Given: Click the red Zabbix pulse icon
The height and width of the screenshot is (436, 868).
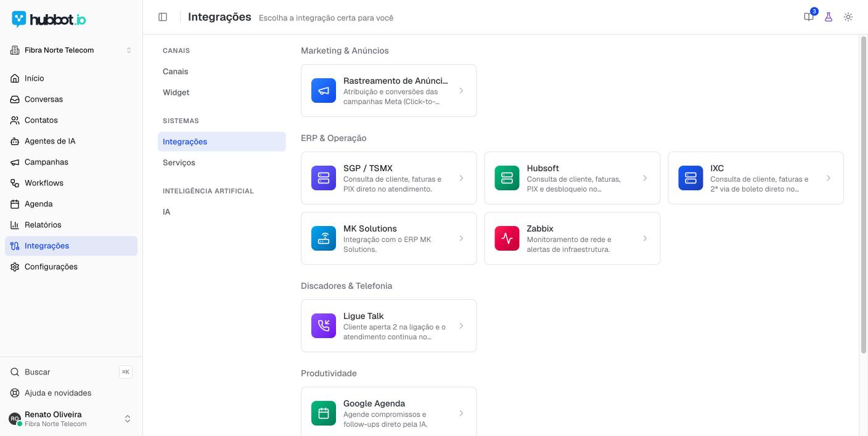Looking at the screenshot, I should [507, 238].
